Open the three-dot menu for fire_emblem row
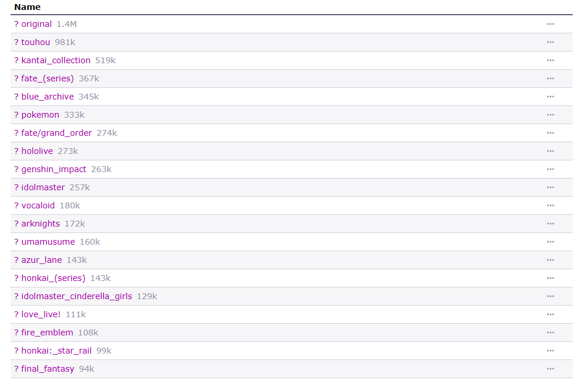The image size is (588, 384). (550, 332)
